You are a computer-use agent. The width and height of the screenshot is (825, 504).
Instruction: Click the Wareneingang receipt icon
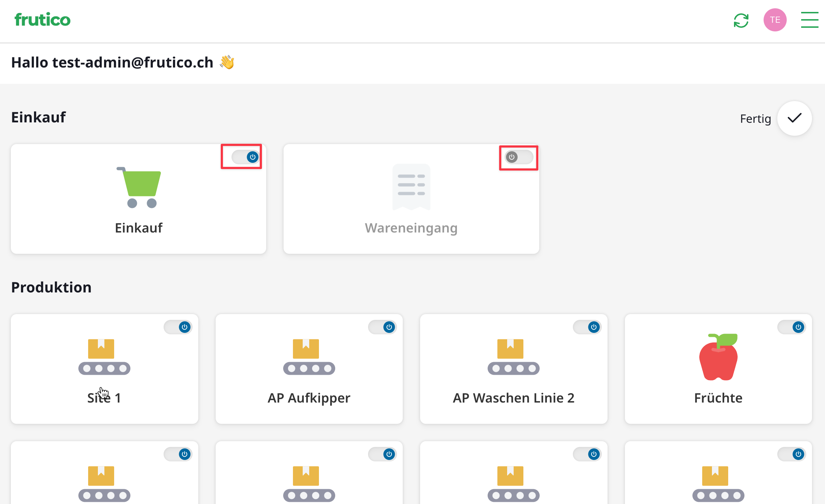click(x=411, y=187)
